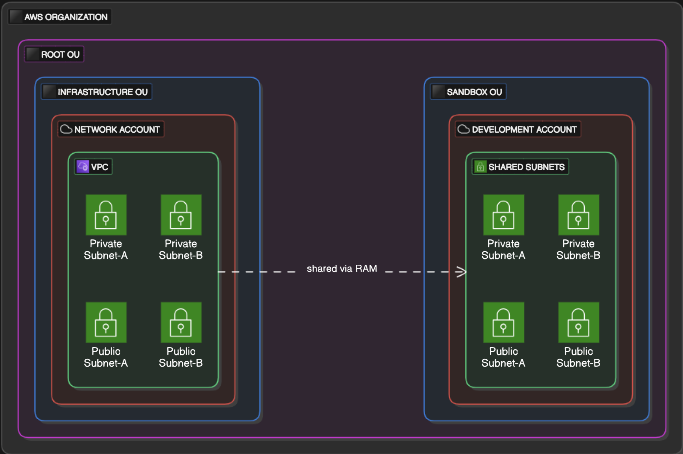
Task: Click the Infrastructure OU group label
Action: click(x=104, y=92)
